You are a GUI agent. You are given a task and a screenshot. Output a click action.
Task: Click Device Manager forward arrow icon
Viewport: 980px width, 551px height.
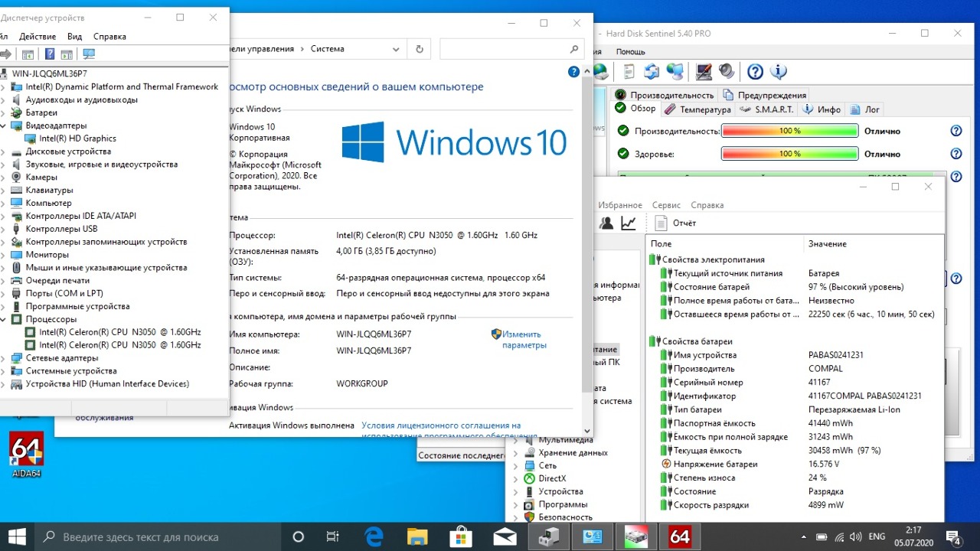click(5, 54)
